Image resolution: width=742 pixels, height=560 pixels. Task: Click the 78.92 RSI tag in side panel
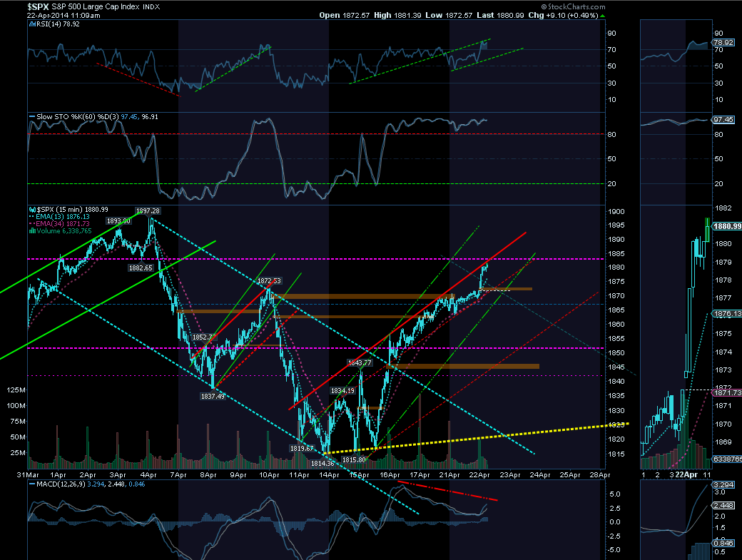pyautogui.click(x=723, y=42)
